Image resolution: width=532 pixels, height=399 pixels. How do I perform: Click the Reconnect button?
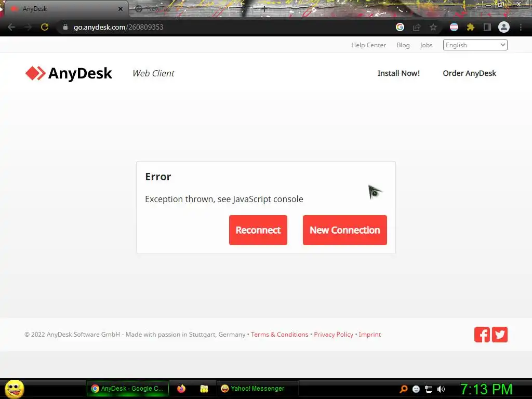(258, 230)
